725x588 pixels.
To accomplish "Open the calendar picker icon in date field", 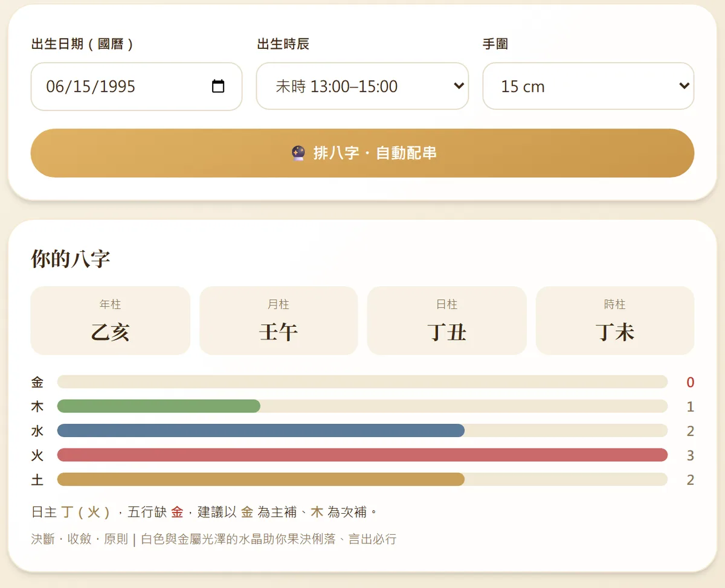I will click(218, 86).
